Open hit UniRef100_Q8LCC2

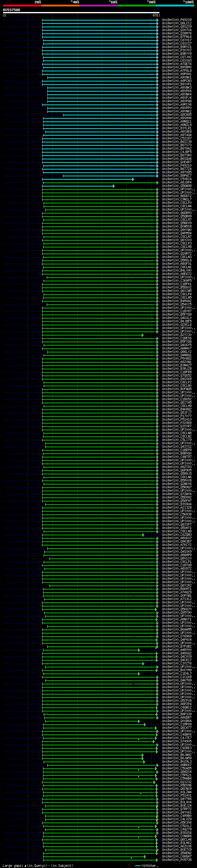tap(177, 23)
